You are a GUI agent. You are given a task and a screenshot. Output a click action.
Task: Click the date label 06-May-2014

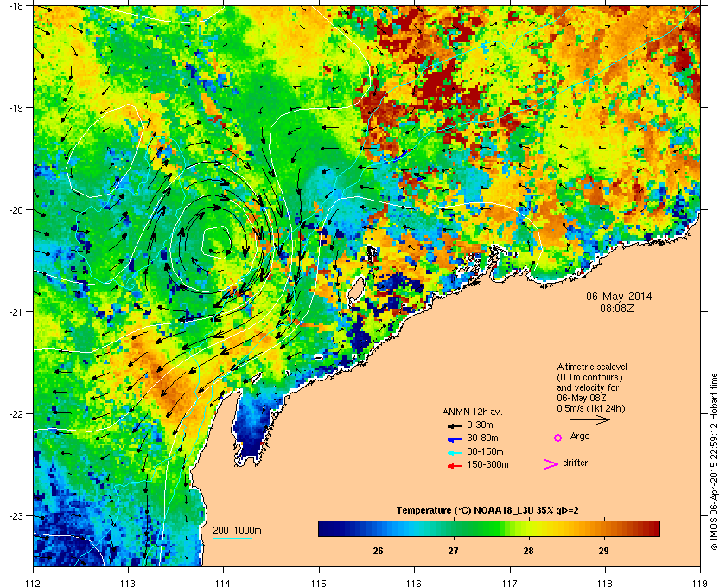[x=619, y=296]
